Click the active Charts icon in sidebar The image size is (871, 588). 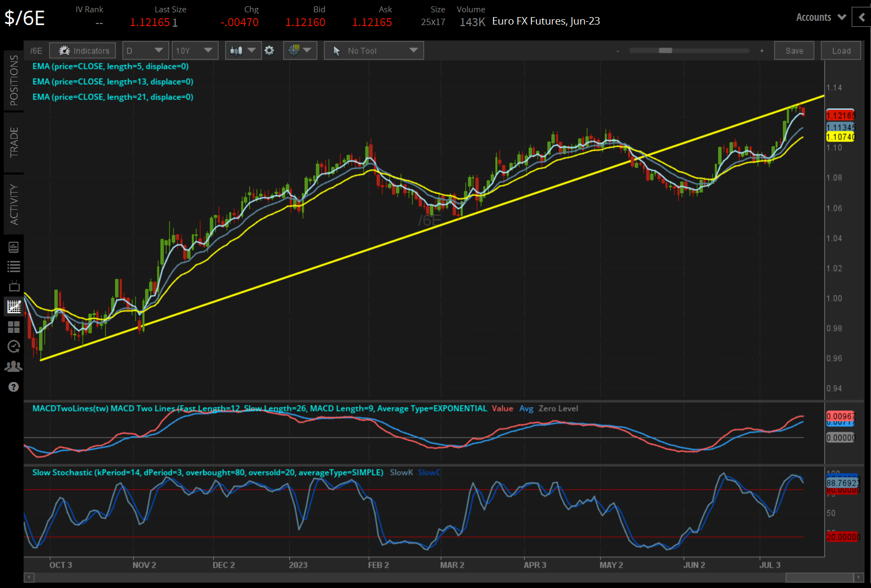pyautogui.click(x=13, y=307)
